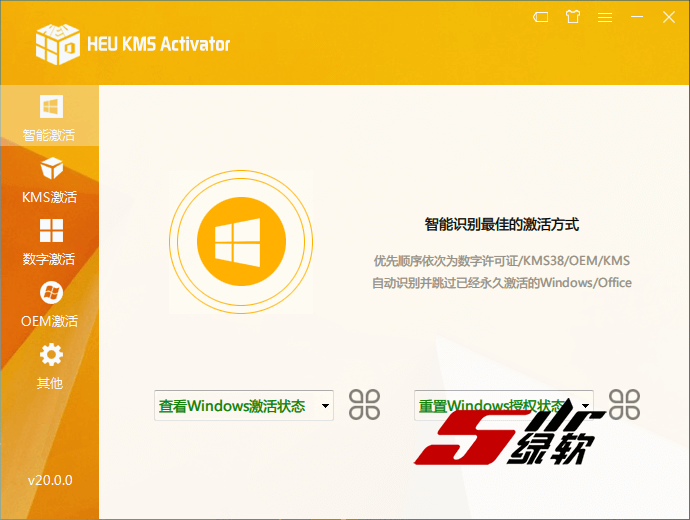The height and width of the screenshot is (520, 690).
Task: Switch to the OEM激活 tab label
Action: [49, 321]
